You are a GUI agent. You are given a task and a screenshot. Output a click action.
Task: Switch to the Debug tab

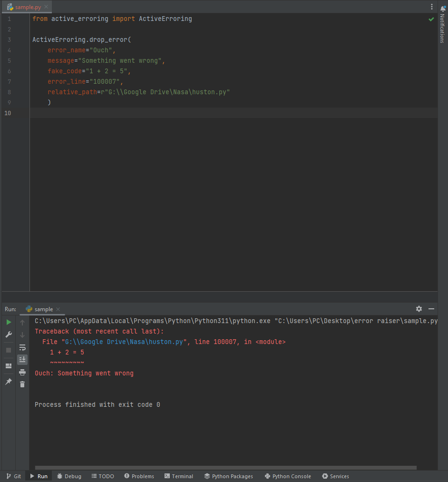69,476
